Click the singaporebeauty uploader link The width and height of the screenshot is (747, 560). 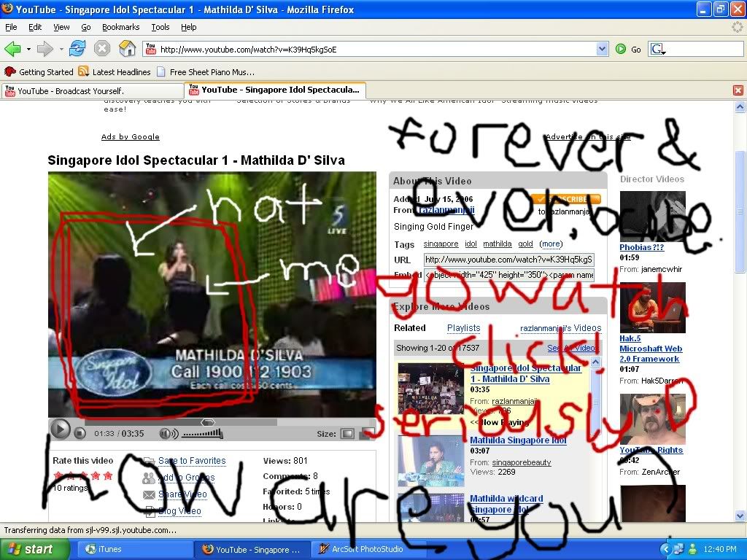pyautogui.click(x=521, y=462)
